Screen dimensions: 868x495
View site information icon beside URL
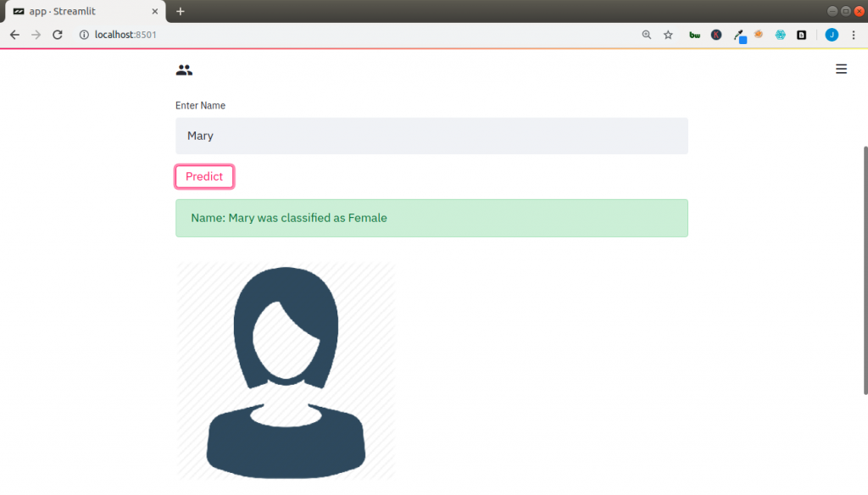tap(84, 35)
